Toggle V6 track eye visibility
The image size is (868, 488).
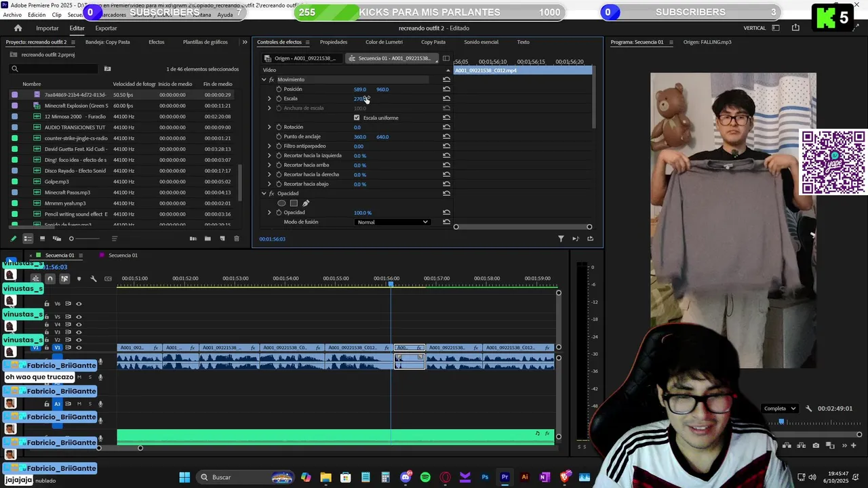(79, 304)
